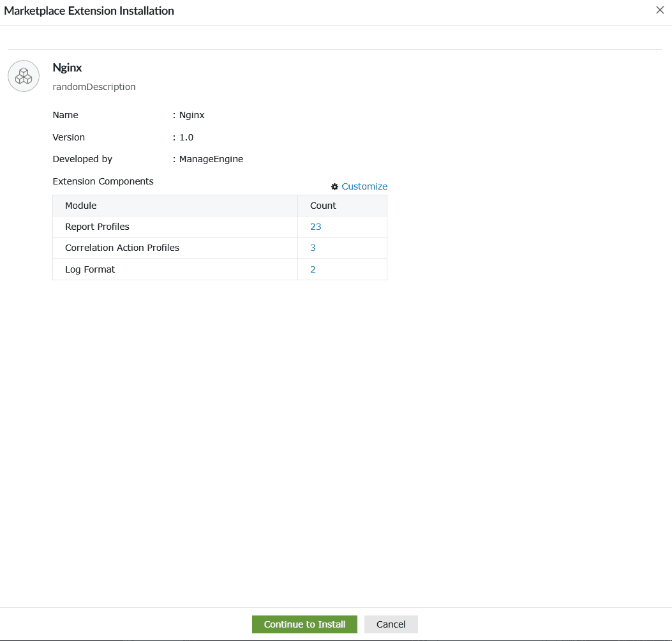
Task: Click the Customize gear icon
Action: (x=334, y=186)
